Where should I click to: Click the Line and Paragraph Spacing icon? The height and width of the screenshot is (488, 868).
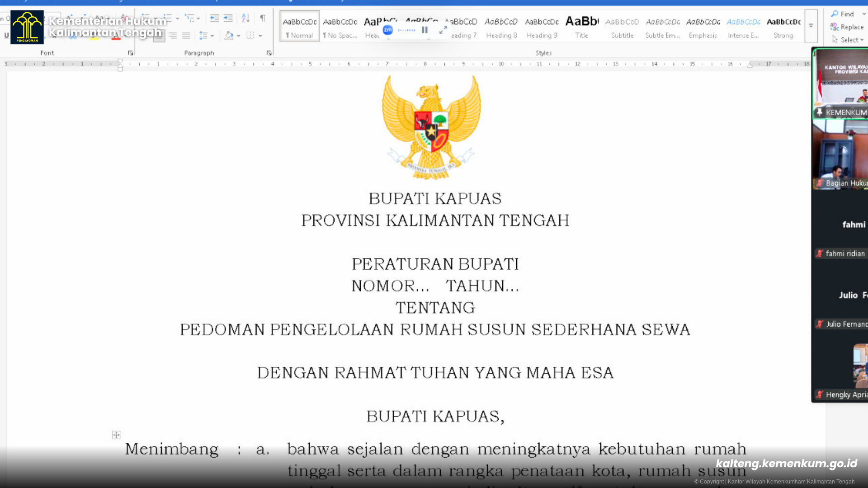(x=203, y=35)
